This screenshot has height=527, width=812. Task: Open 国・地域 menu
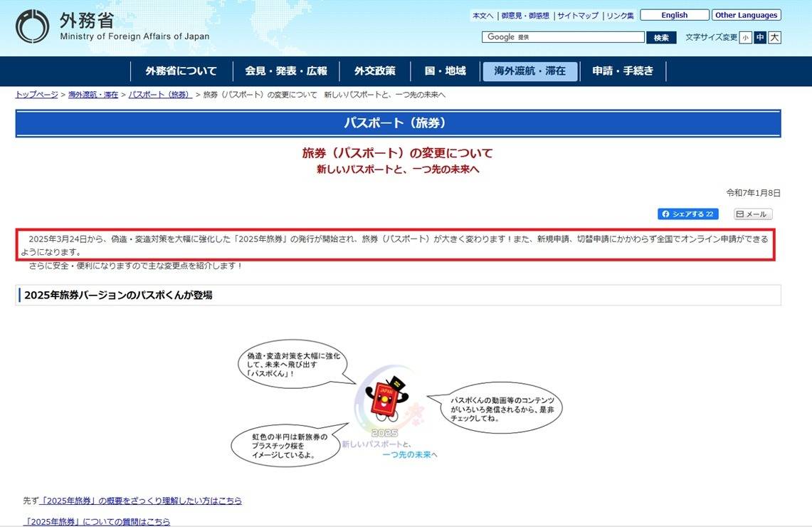click(x=445, y=71)
